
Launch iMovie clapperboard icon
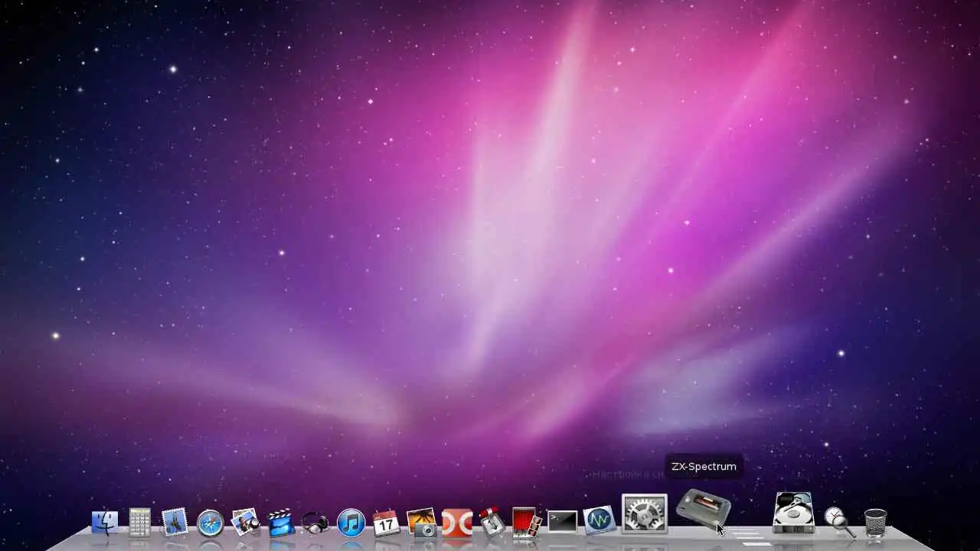pos(281,523)
